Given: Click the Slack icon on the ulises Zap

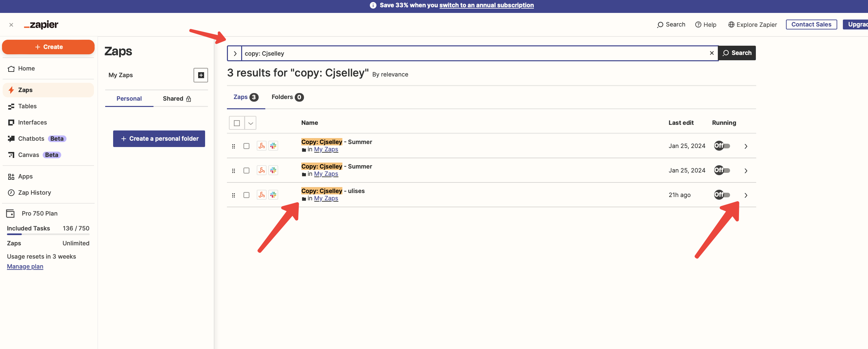Looking at the screenshot, I should pos(273,195).
